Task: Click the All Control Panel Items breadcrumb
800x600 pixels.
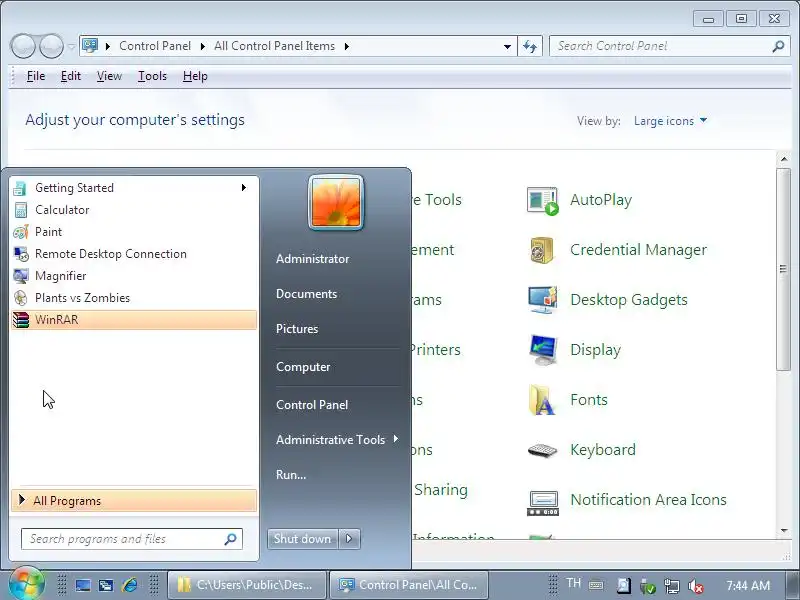Action: coord(274,46)
